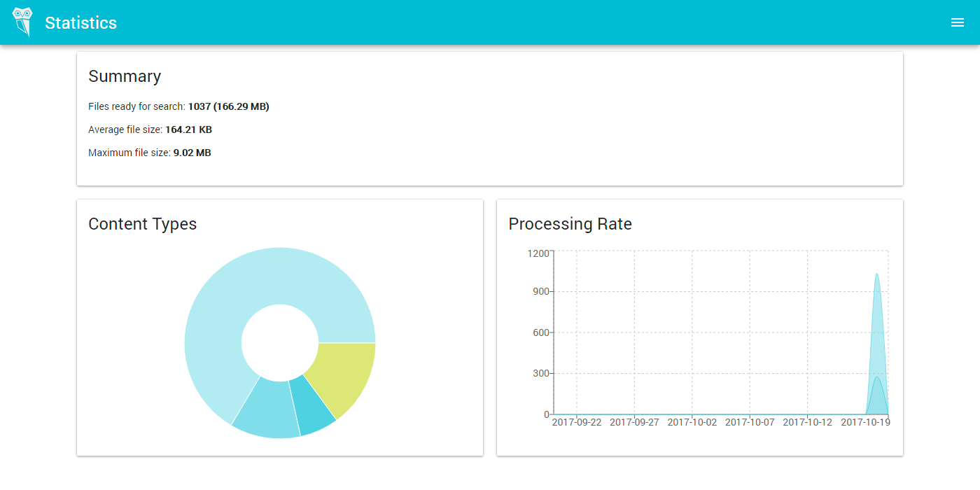
Task: Click the 2017-09-22 axis label
Action: click(x=577, y=422)
